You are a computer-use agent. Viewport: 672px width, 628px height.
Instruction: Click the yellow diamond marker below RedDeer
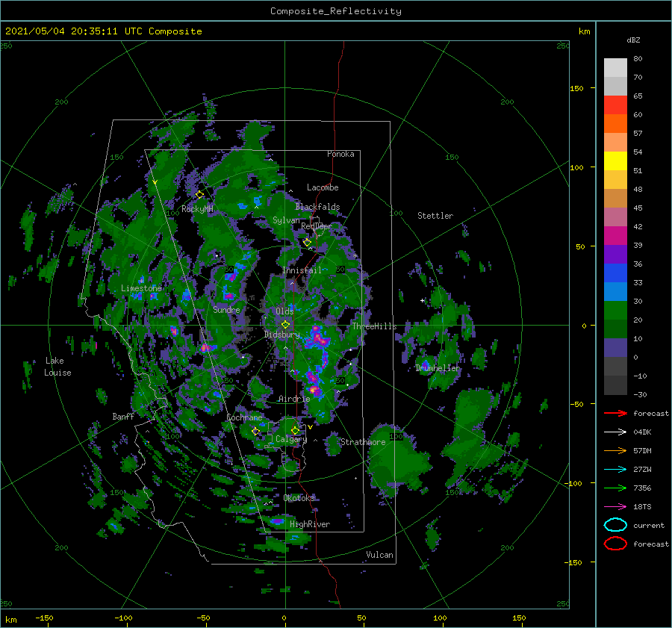pyautogui.click(x=307, y=243)
